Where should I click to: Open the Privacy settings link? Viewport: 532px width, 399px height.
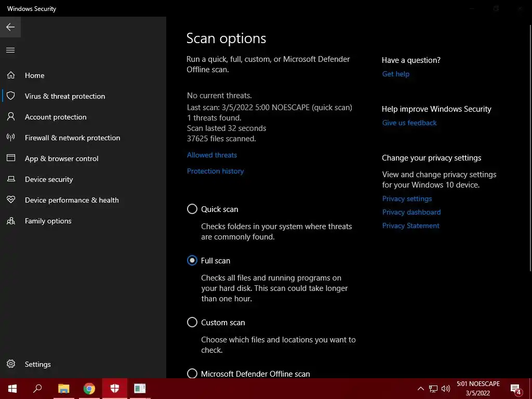[407, 198]
